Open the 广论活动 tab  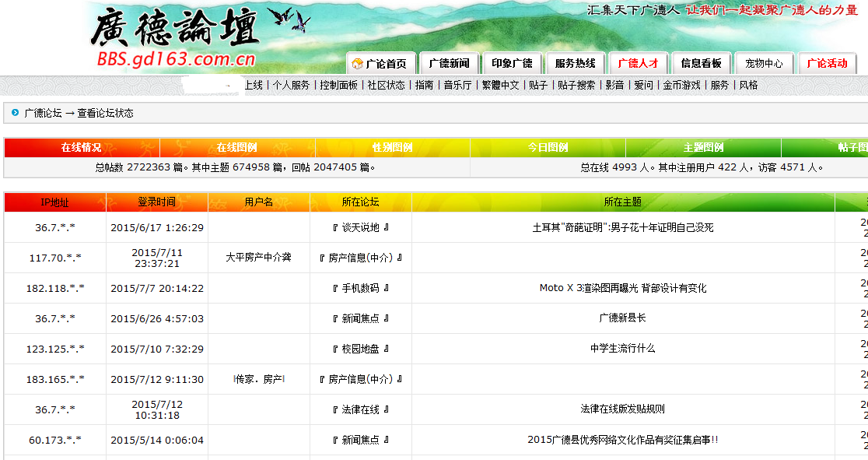pos(827,63)
